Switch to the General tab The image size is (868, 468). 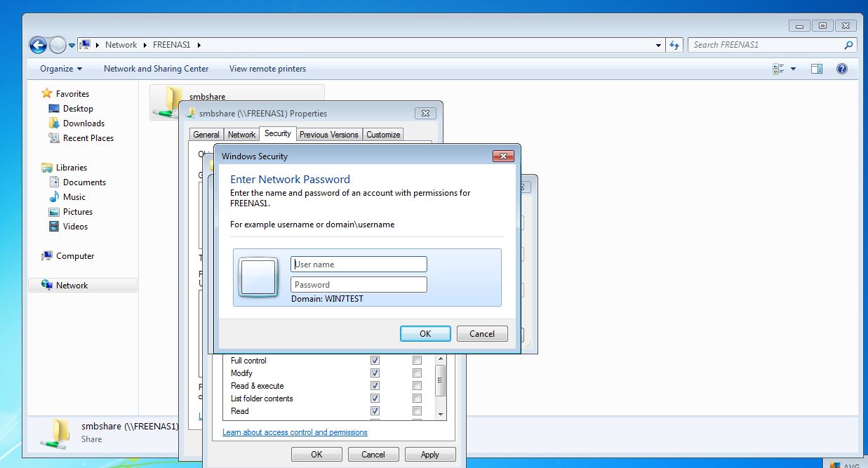click(x=206, y=135)
